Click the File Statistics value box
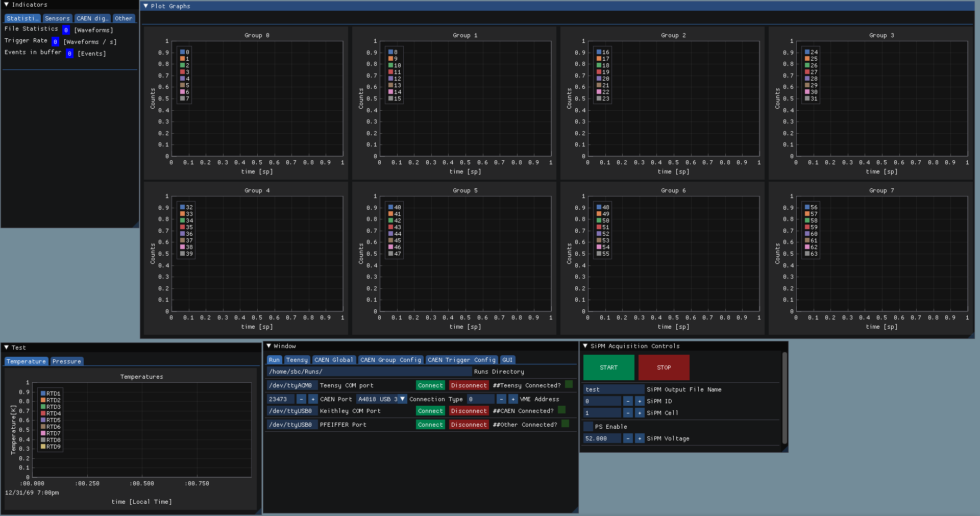This screenshot has height=516, width=980. coord(66,30)
